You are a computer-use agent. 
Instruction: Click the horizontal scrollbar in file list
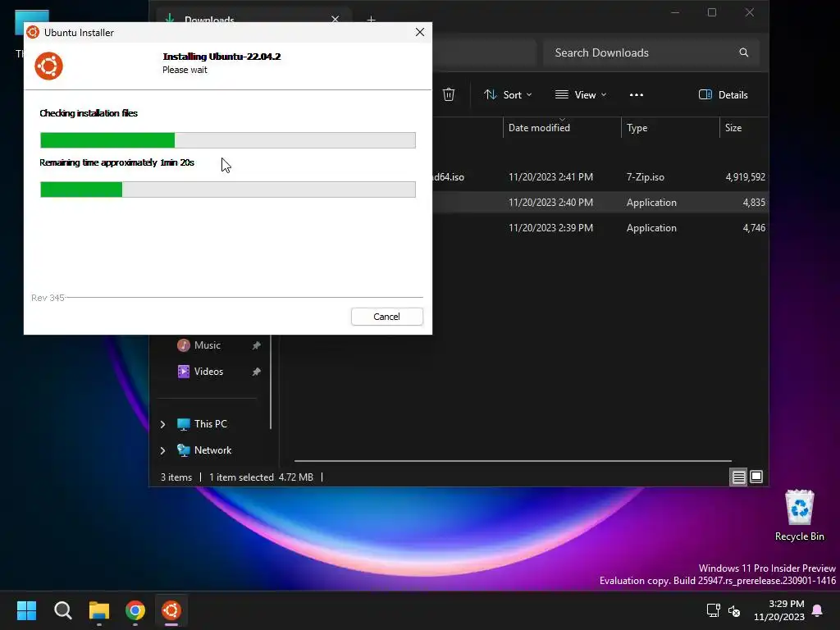(x=513, y=461)
